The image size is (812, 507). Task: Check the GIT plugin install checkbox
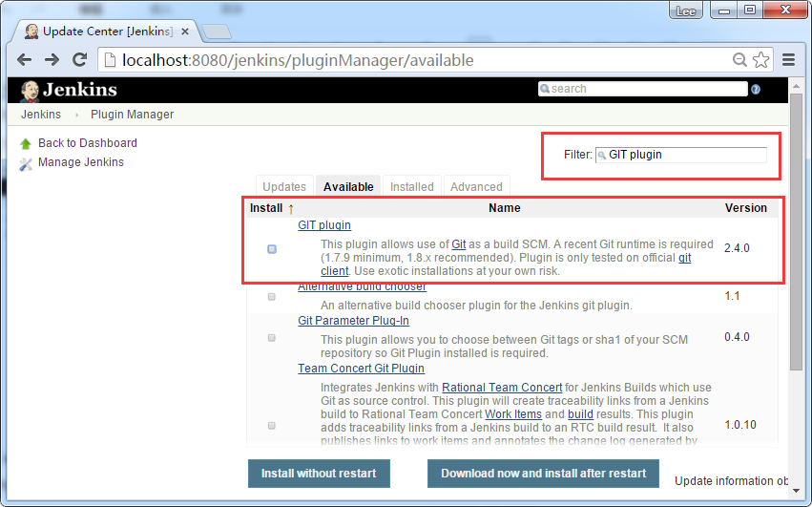(272, 249)
